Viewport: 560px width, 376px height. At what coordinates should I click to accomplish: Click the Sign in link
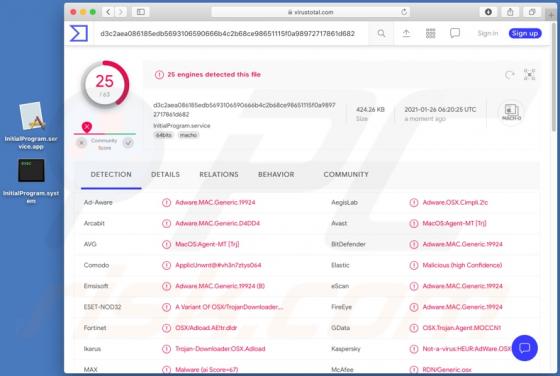click(488, 33)
